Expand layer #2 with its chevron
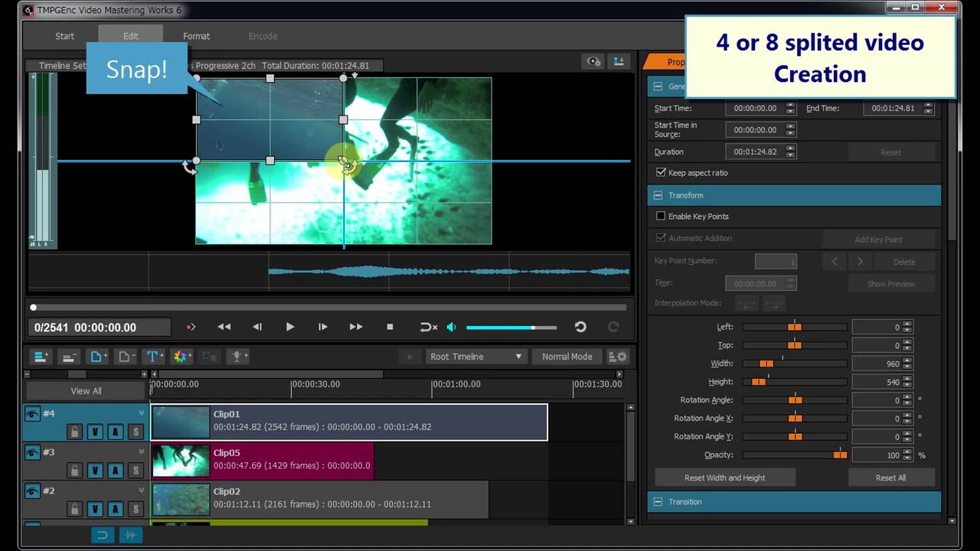The image size is (980, 551). click(142, 490)
